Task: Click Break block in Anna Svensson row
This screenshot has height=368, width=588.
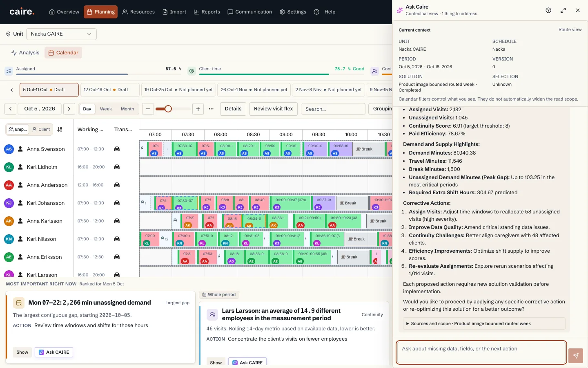Action: pyautogui.click(x=369, y=149)
